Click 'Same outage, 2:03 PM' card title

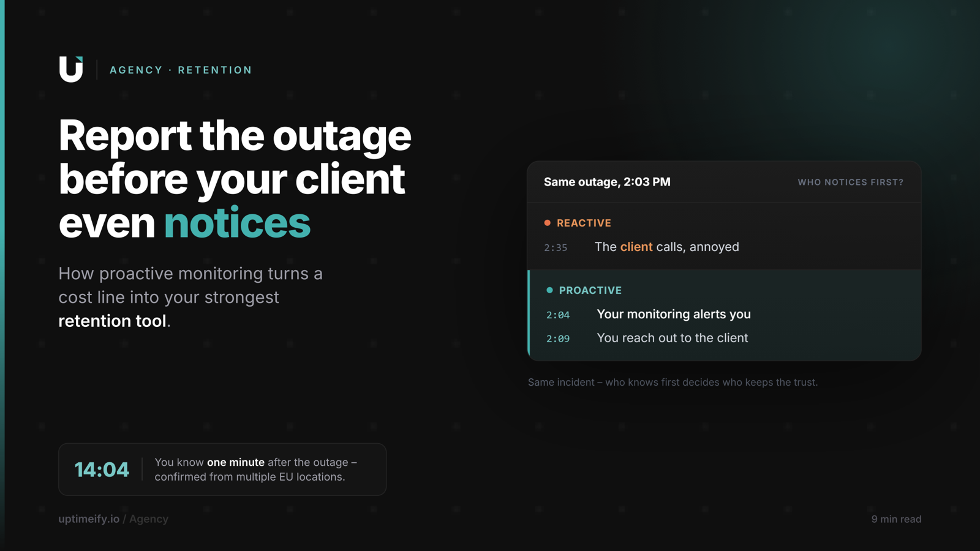(607, 182)
